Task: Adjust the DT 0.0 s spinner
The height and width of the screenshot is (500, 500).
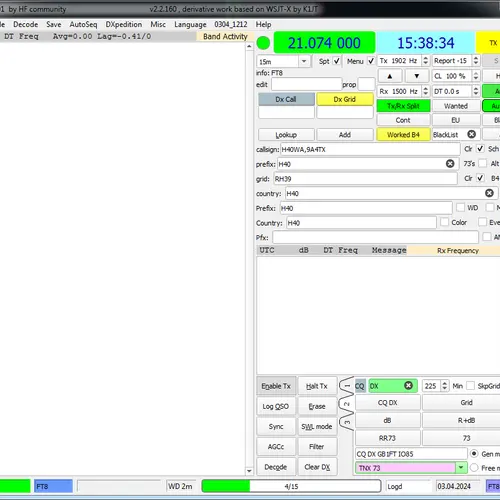Action: (x=476, y=91)
